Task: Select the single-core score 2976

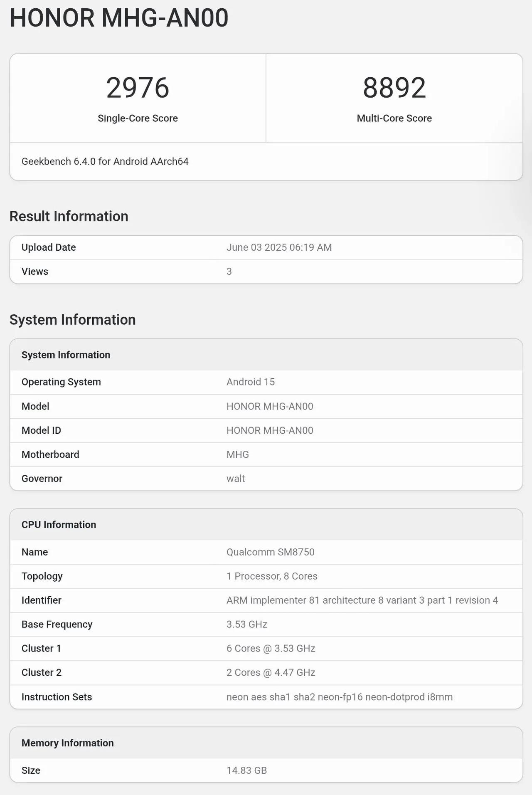Action: coord(138,88)
